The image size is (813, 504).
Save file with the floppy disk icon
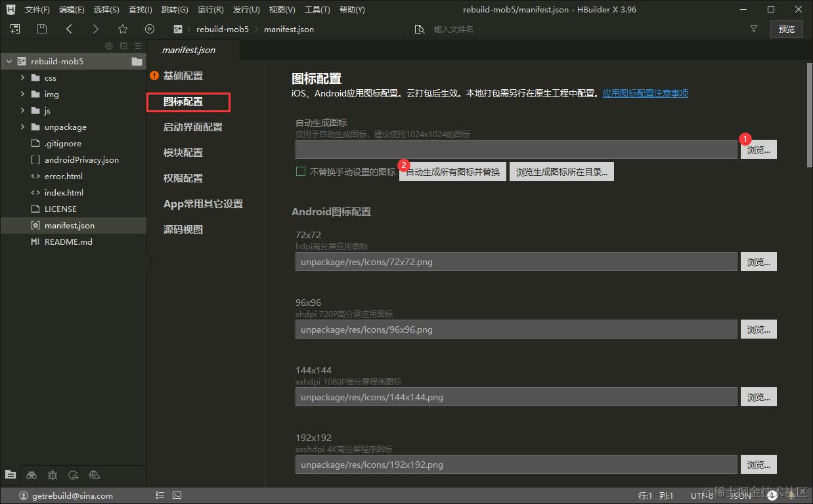pyautogui.click(x=42, y=29)
